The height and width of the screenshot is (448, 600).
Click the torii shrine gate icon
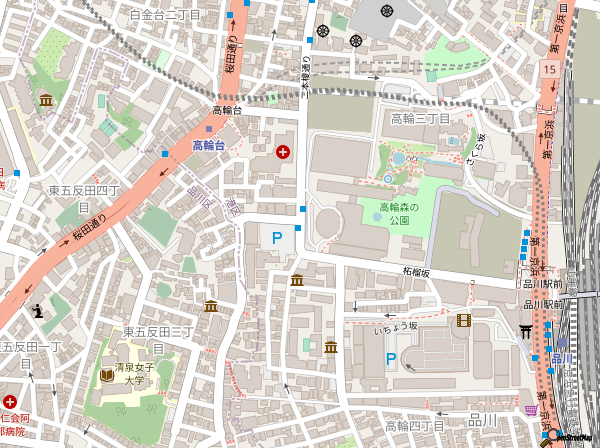[x=526, y=332]
